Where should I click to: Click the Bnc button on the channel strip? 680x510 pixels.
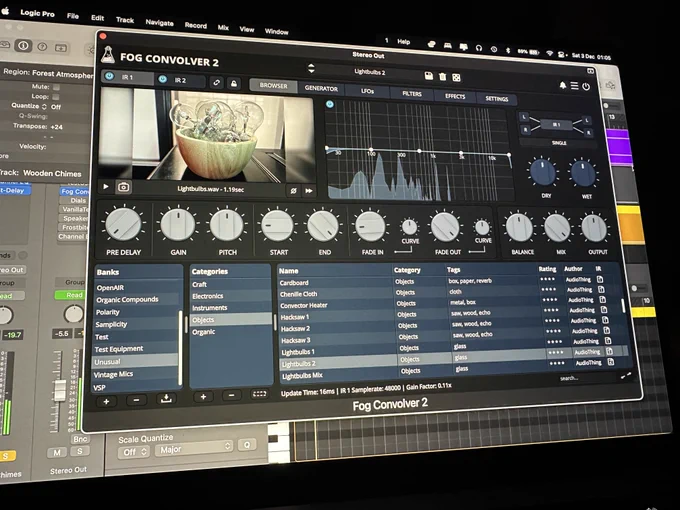(x=80, y=439)
